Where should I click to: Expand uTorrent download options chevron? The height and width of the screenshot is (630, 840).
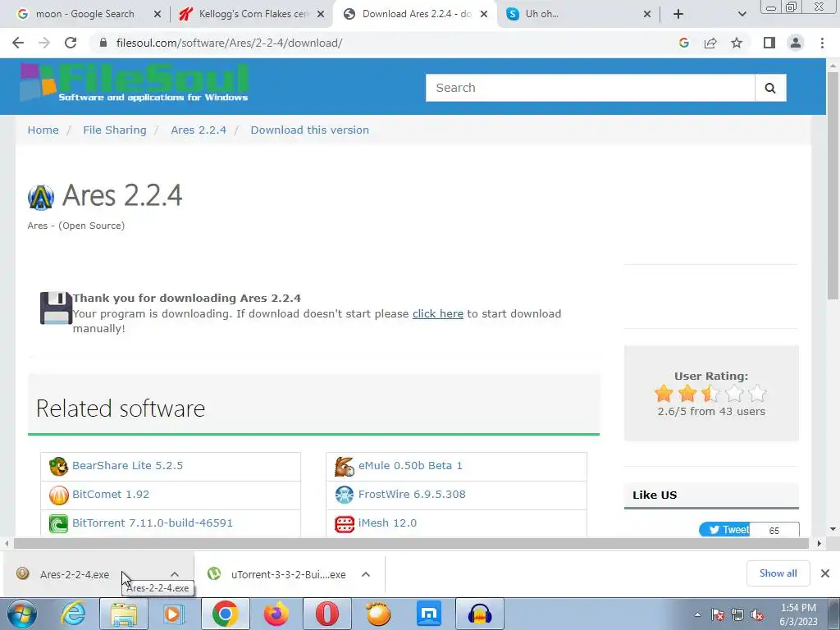(366, 574)
